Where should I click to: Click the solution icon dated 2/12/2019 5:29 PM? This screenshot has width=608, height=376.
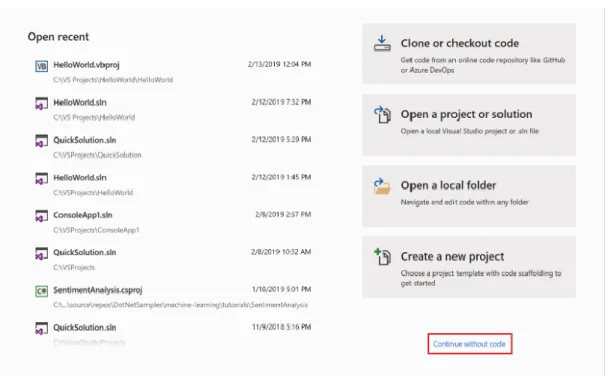point(41,141)
